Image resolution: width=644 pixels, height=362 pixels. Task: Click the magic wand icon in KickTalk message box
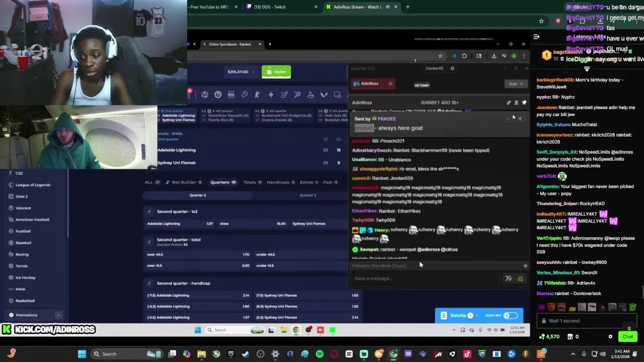[509, 279]
